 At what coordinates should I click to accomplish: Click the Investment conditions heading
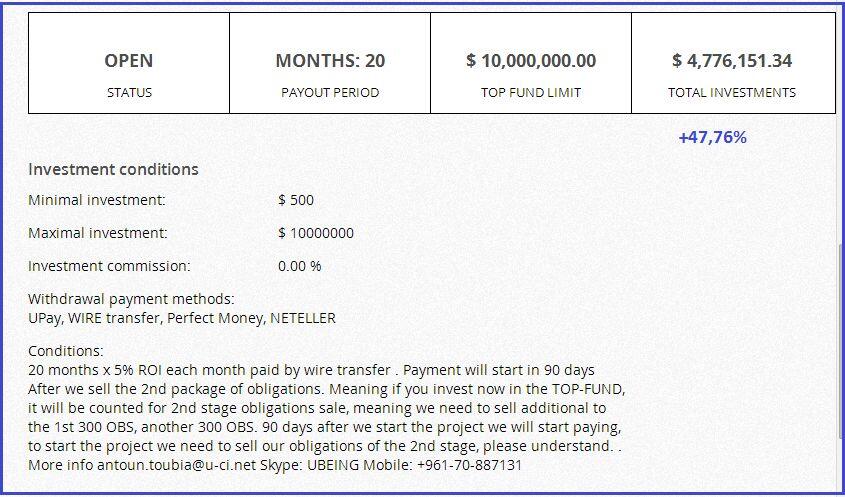click(x=113, y=169)
